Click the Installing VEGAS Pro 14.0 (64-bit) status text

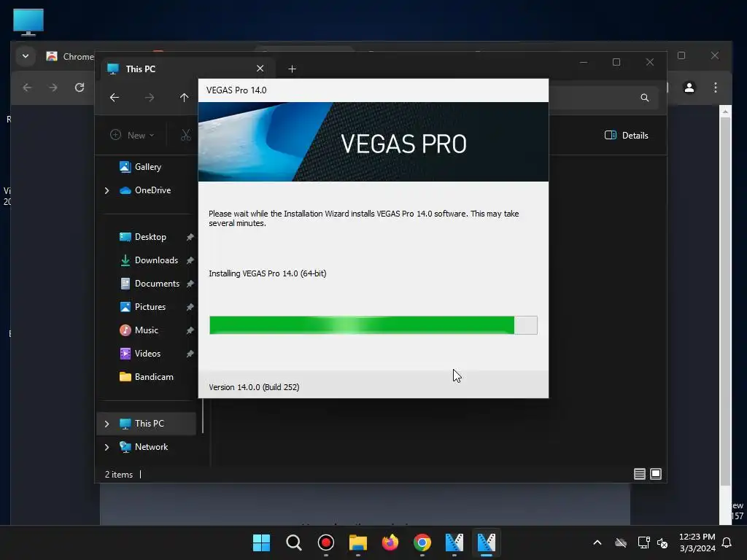(267, 273)
